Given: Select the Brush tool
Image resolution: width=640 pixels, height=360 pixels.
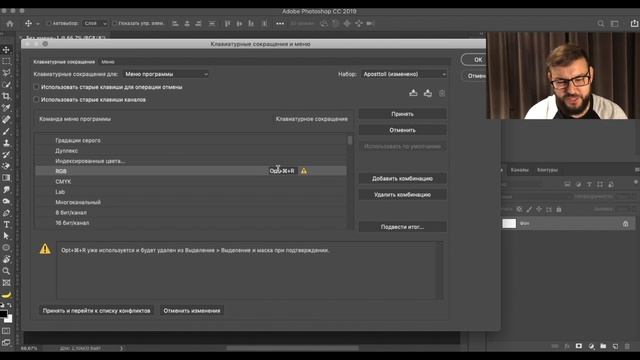Looking at the screenshot, I should [x=6, y=131].
